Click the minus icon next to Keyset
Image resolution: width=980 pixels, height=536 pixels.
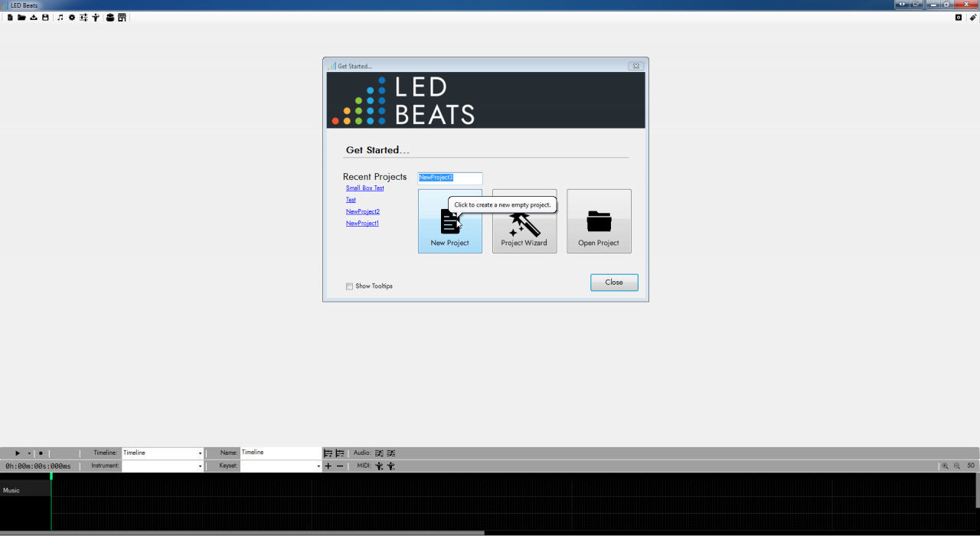(x=340, y=466)
